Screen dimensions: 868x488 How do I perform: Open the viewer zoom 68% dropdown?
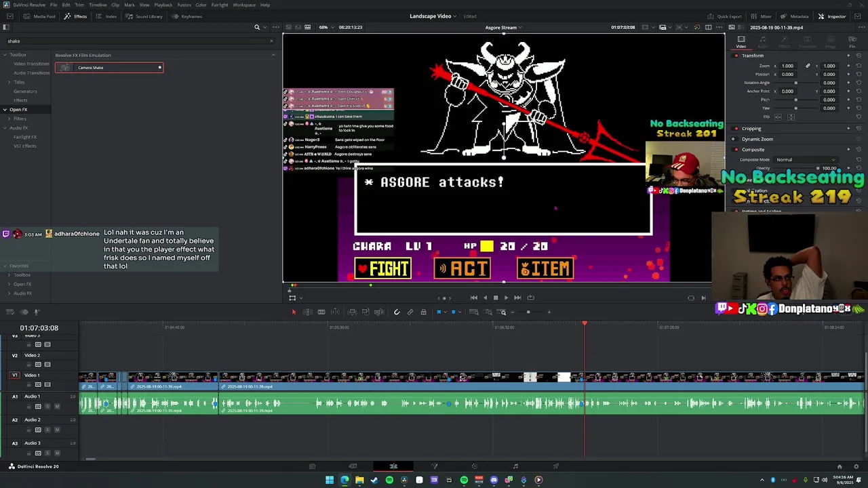[325, 27]
